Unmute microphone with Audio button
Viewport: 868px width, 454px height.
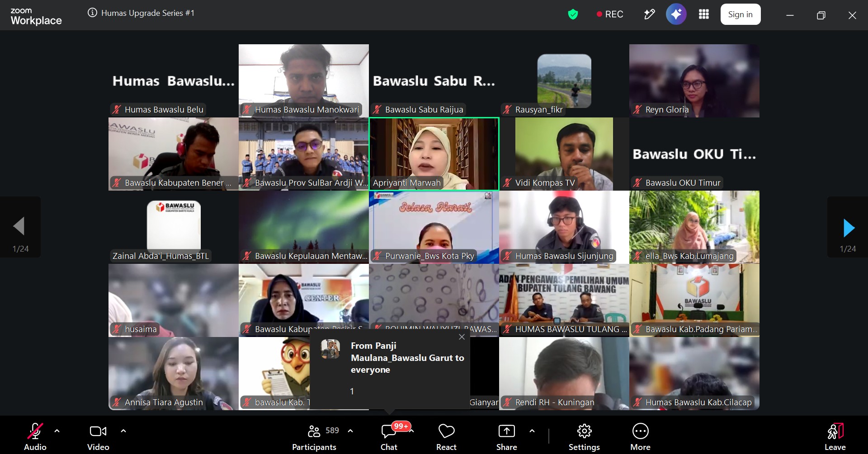coord(35,436)
